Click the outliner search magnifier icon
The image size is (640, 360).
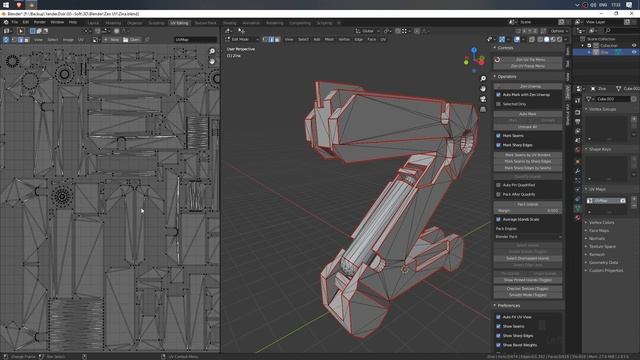pyautogui.click(x=608, y=31)
